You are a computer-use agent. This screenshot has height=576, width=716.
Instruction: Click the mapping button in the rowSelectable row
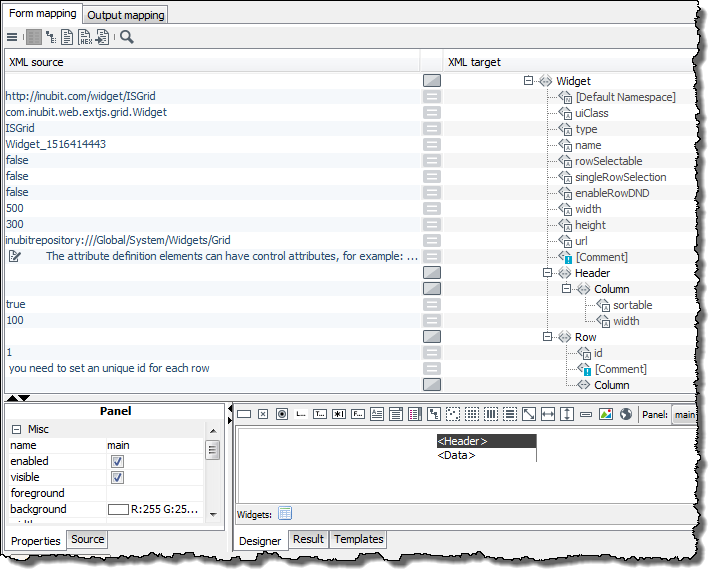tap(432, 161)
